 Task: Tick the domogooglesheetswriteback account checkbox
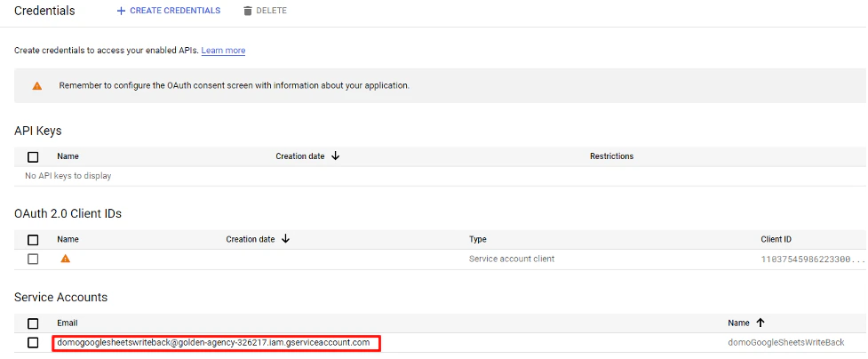pyautogui.click(x=33, y=343)
